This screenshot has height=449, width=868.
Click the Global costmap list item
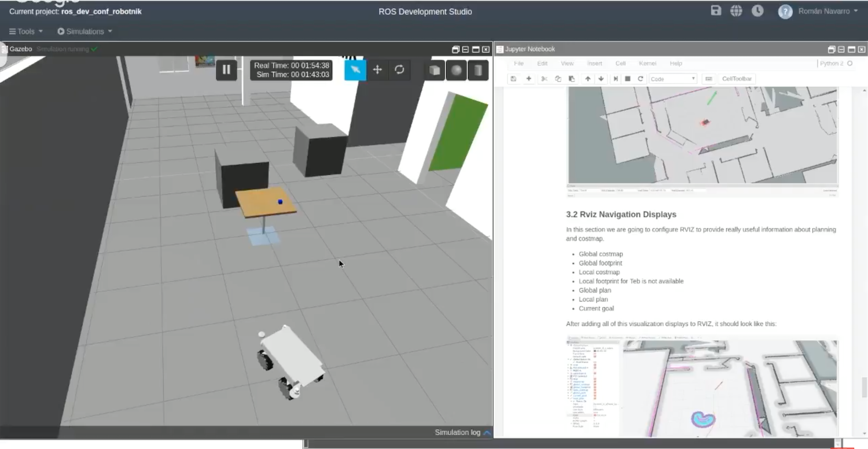601,254
